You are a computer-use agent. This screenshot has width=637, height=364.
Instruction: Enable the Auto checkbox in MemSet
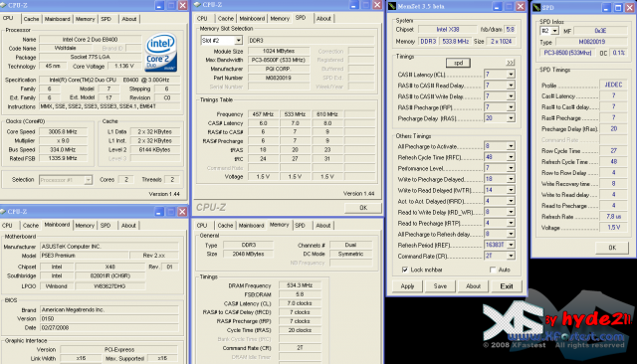493,270
